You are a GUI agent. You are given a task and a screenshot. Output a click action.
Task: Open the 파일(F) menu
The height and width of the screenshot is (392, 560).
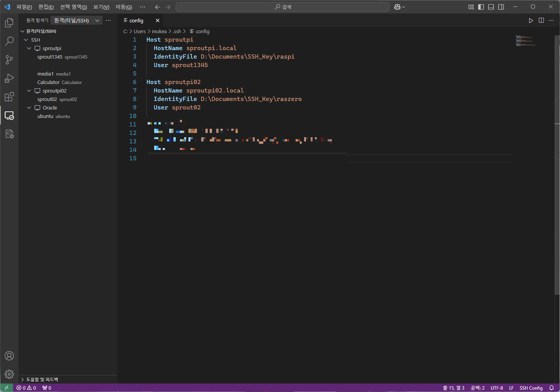[24, 7]
